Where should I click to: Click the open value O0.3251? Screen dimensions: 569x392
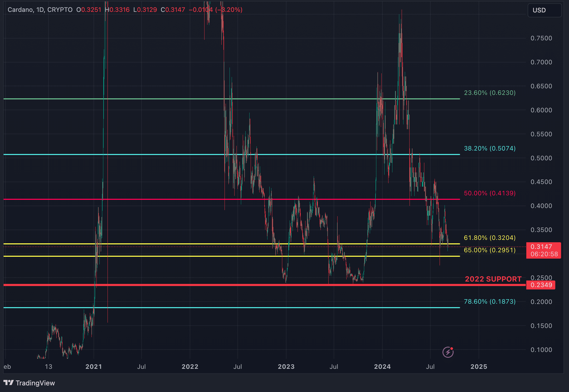coord(89,10)
